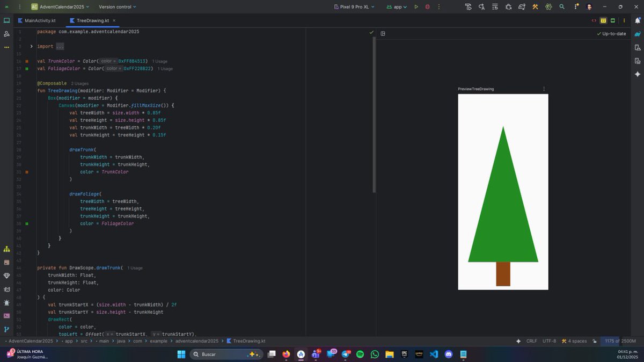Open the Structure tool window
The width and height of the screenshot is (644, 362).
(6, 249)
